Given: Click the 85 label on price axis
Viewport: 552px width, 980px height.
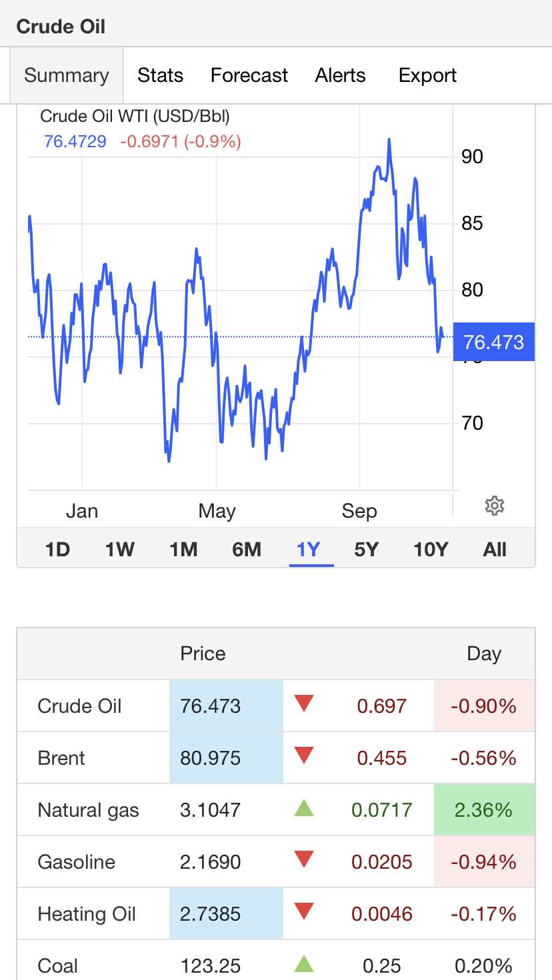Looking at the screenshot, I should tap(472, 223).
